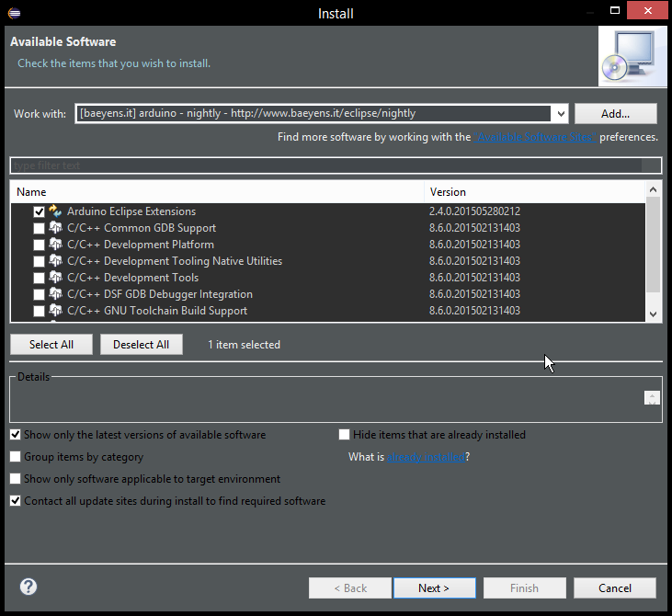This screenshot has height=616, width=672.
Task: Cancel the install dialog
Action: [x=615, y=587]
